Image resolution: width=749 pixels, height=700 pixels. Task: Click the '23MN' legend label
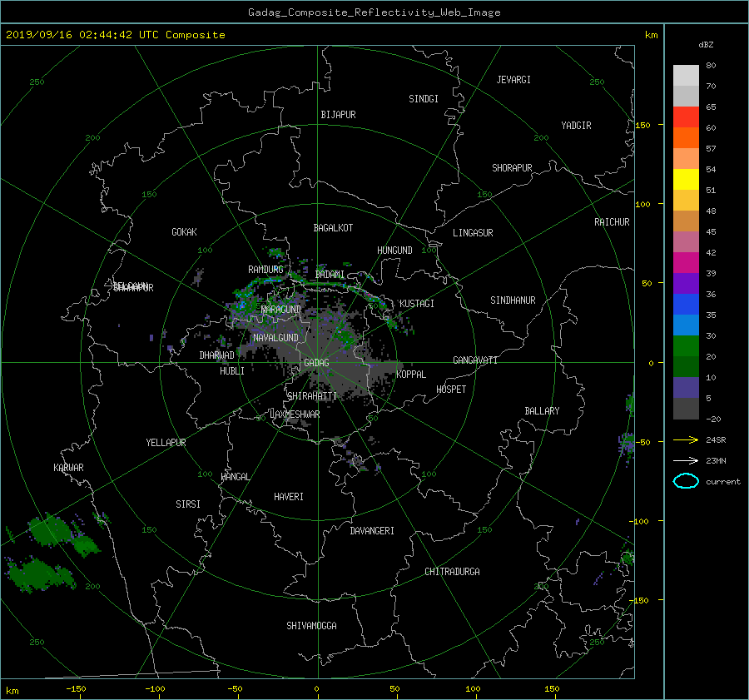point(716,460)
